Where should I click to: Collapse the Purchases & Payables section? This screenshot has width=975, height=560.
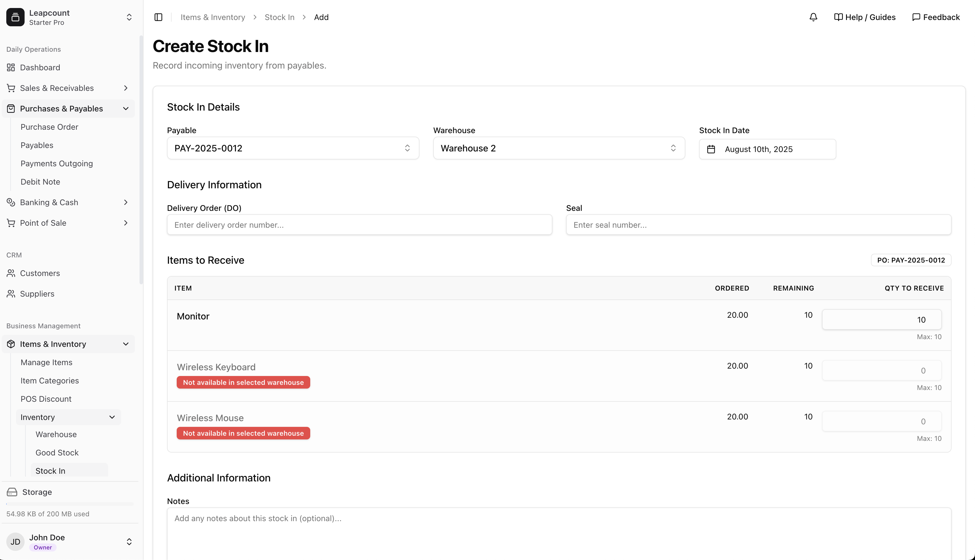click(126, 109)
